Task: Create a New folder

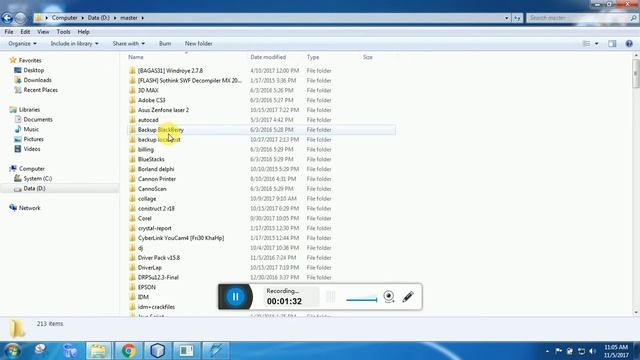Action: point(198,44)
